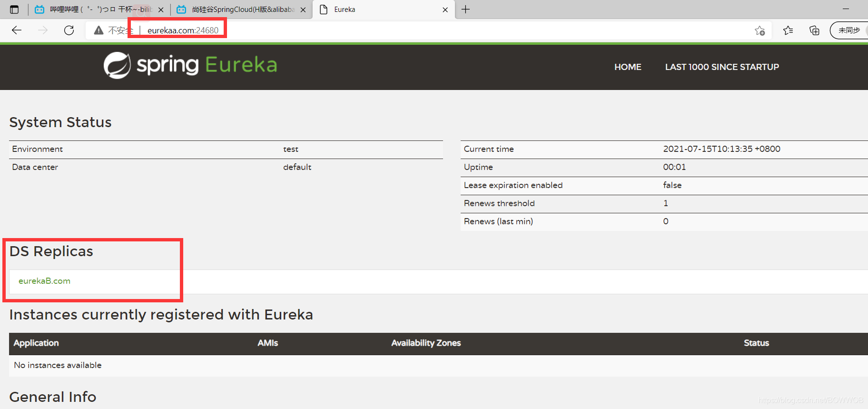Image resolution: width=868 pixels, height=409 pixels.
Task: Open the tab actions menu icon
Action: point(14,10)
